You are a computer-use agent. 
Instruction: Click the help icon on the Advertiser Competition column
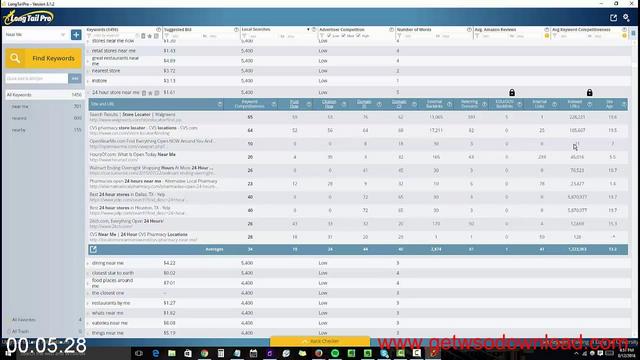391,30
